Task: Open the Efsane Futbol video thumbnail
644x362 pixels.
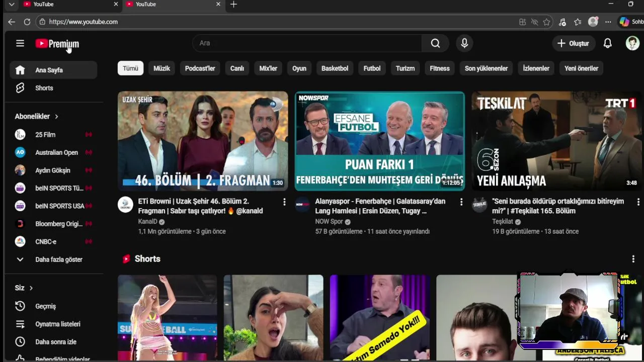Action: point(380,141)
